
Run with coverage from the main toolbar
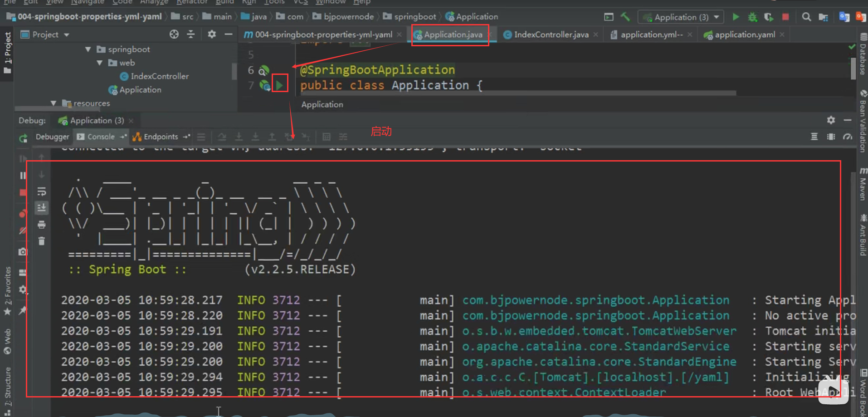point(769,17)
